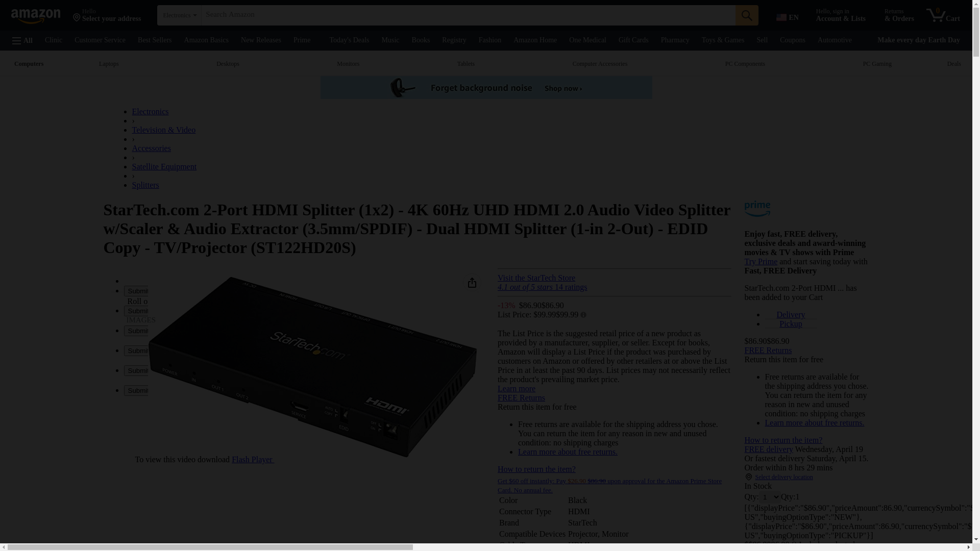Click the Try Prime link
Screen dimensions: 980x551
tap(761, 262)
